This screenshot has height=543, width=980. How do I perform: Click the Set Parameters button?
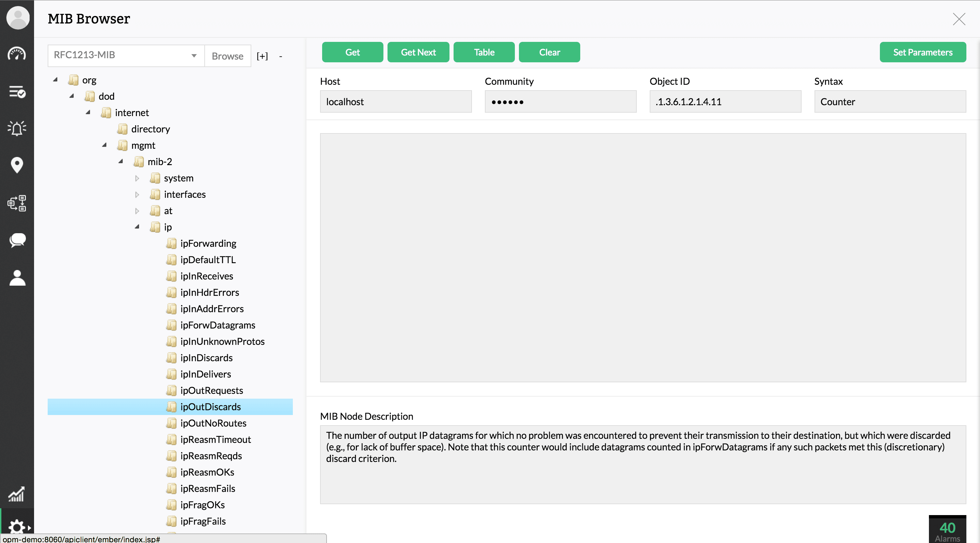pyautogui.click(x=922, y=52)
